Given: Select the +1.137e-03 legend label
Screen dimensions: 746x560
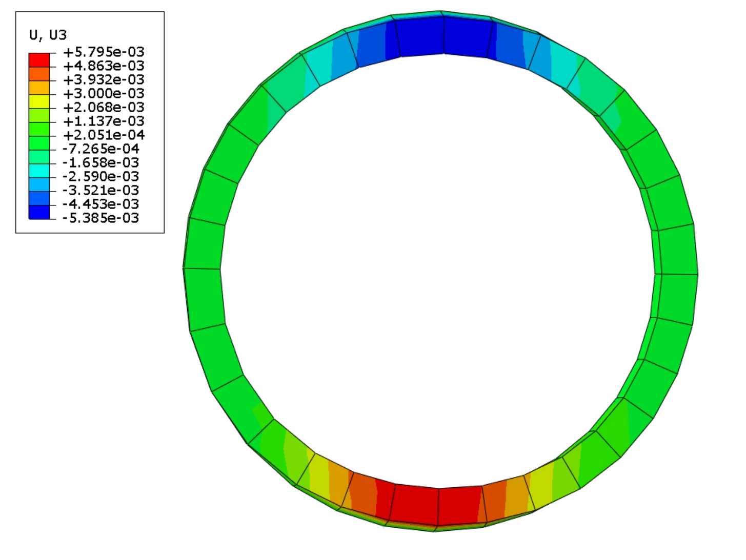Looking at the screenshot, I should [x=104, y=121].
